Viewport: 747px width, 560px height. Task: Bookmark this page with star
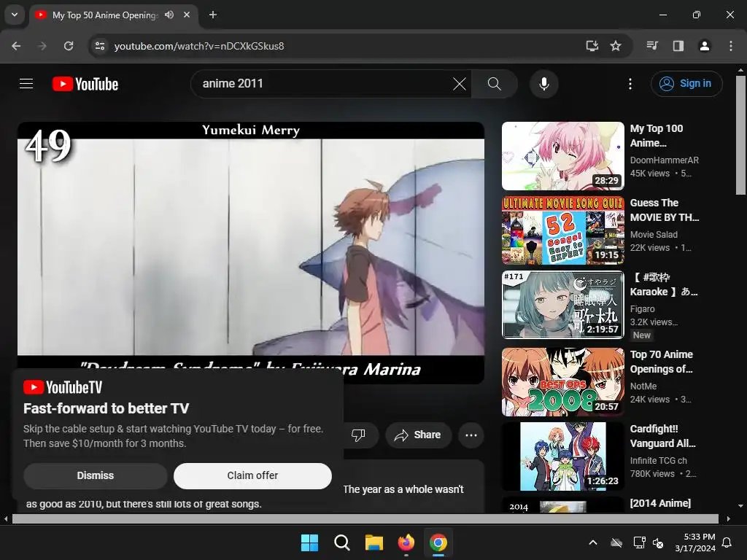click(x=616, y=46)
